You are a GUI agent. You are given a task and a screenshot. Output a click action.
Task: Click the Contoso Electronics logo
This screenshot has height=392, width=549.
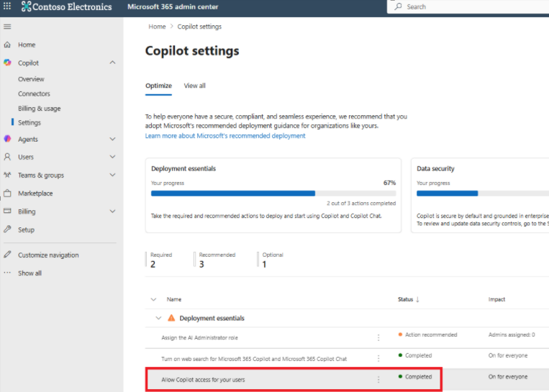coord(66,6)
